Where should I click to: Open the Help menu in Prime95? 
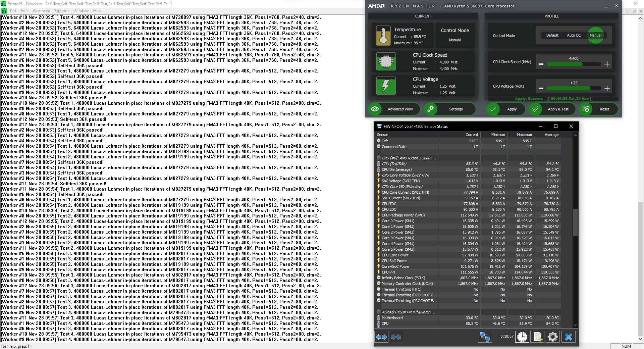click(x=97, y=11)
